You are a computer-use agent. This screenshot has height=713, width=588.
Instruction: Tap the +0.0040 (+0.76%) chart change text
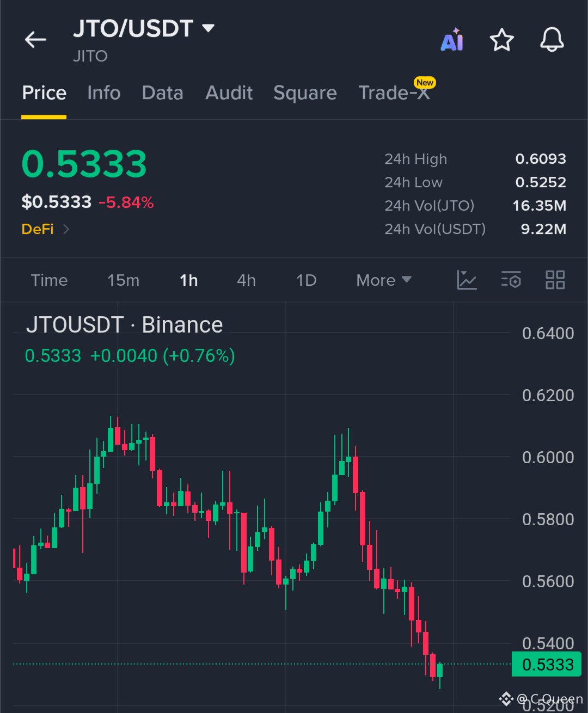point(163,356)
